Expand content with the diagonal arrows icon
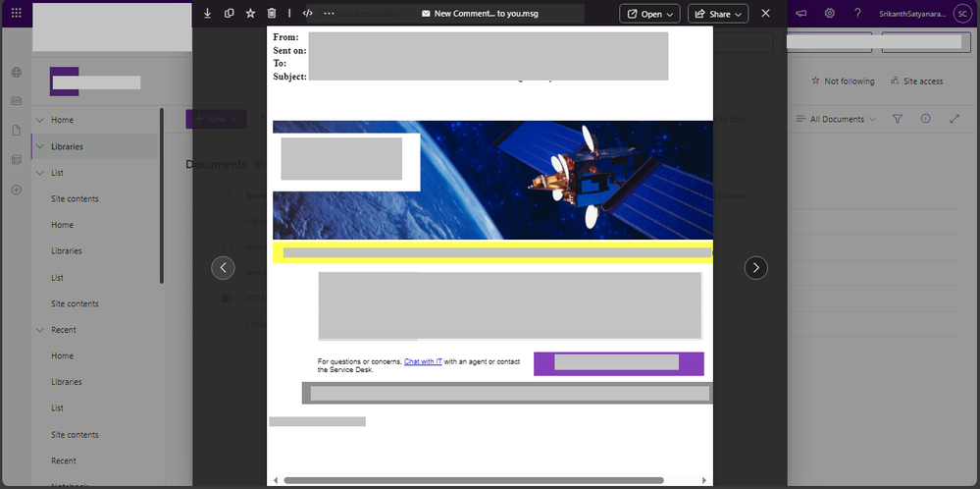The height and width of the screenshot is (489, 980). pos(954,119)
